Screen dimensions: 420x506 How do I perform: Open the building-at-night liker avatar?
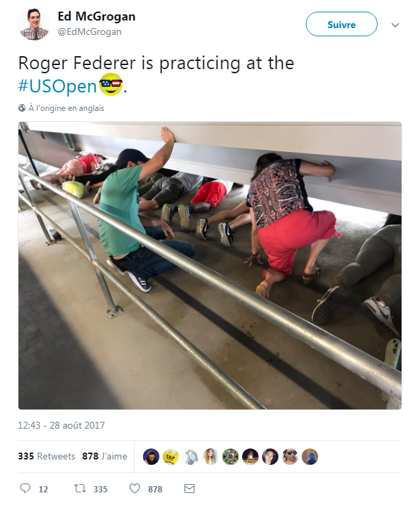[x=250, y=457]
